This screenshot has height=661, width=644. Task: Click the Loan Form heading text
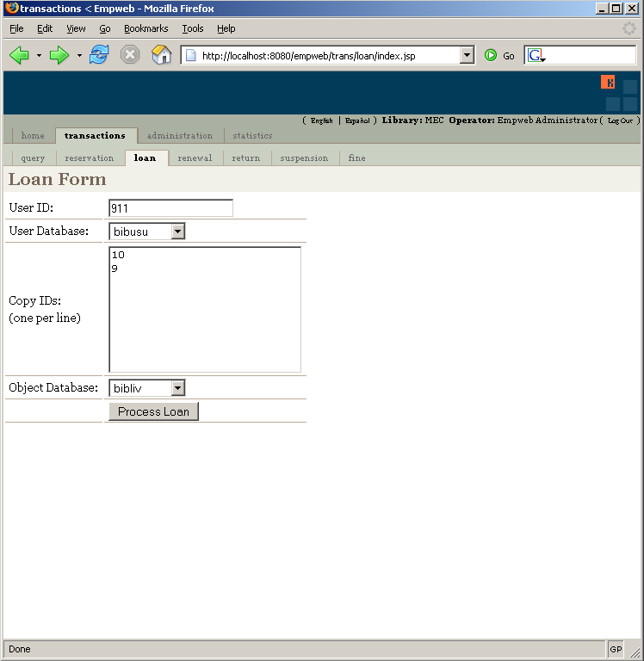click(58, 179)
